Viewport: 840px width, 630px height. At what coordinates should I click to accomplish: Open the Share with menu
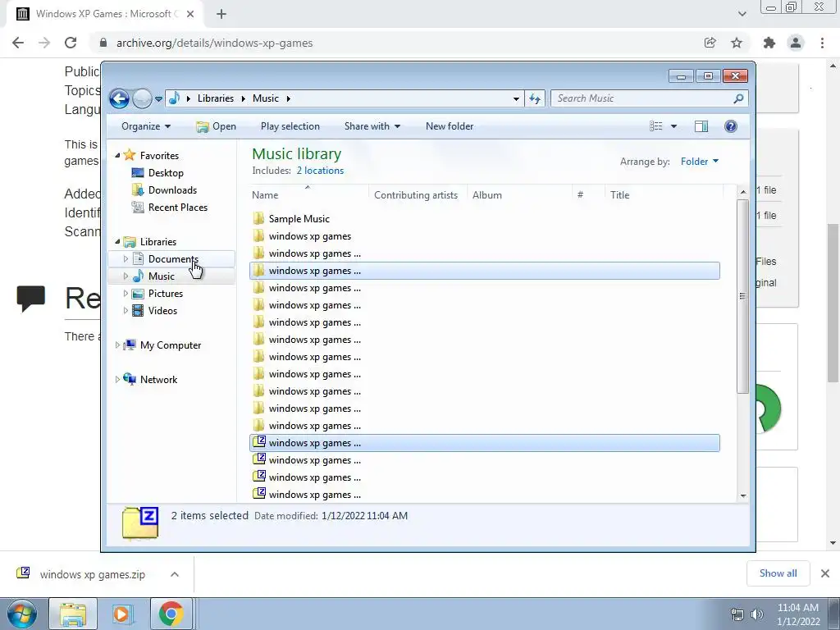(x=372, y=126)
